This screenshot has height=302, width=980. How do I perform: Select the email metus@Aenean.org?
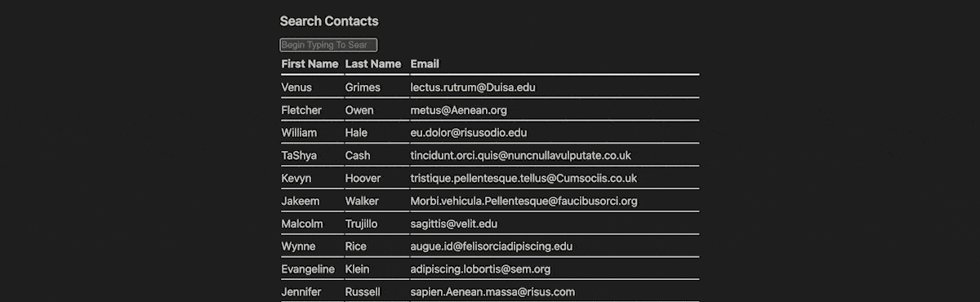click(459, 110)
